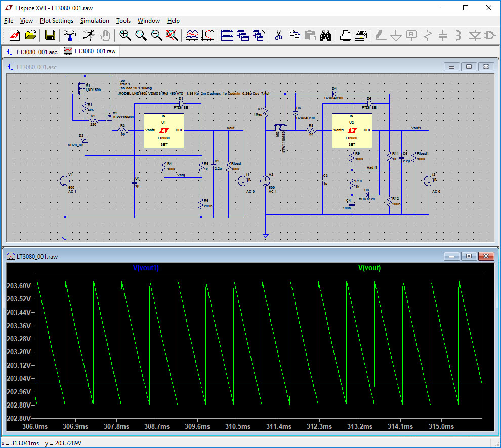Click the 202.80V vertical axis label

[19, 418]
